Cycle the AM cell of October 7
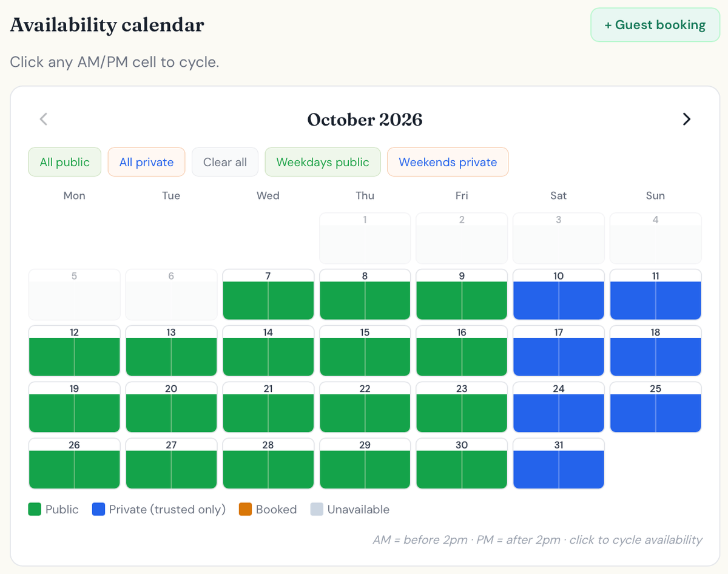The image size is (728, 574). click(x=246, y=300)
